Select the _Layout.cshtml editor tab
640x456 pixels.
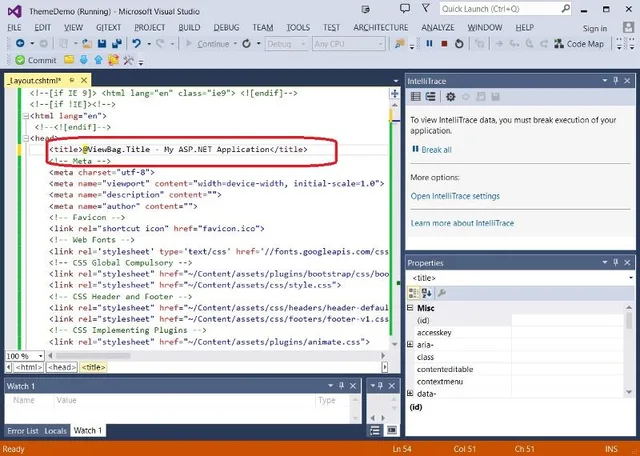35,80
